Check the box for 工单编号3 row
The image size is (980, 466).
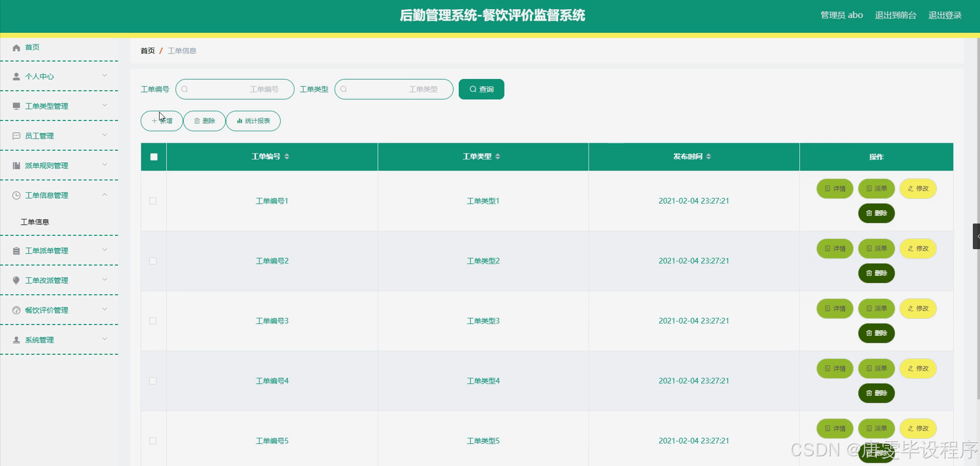click(153, 321)
